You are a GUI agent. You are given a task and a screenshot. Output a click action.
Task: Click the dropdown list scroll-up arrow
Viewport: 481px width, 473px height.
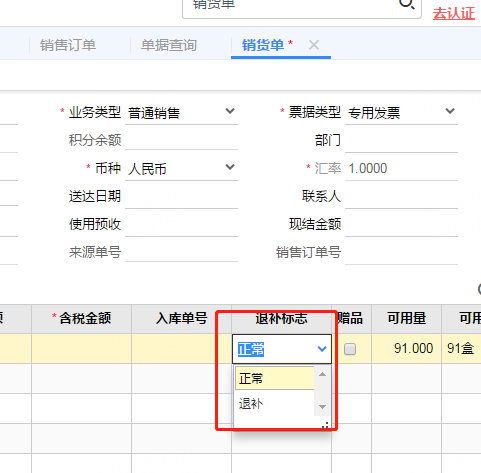pos(322,374)
